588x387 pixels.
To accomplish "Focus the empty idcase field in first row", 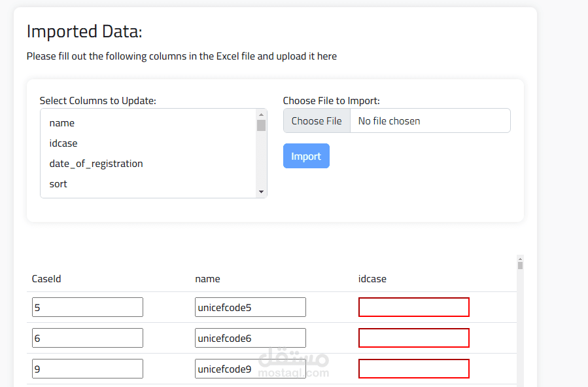I will pos(414,308).
